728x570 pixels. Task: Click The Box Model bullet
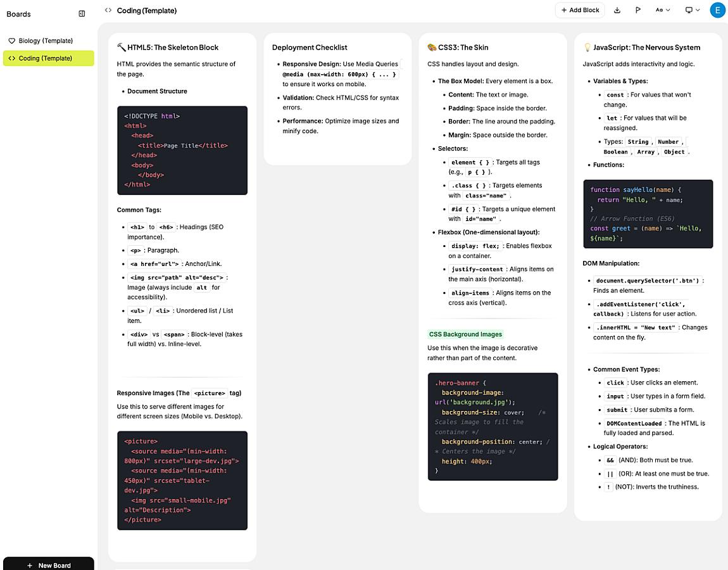(x=496, y=81)
